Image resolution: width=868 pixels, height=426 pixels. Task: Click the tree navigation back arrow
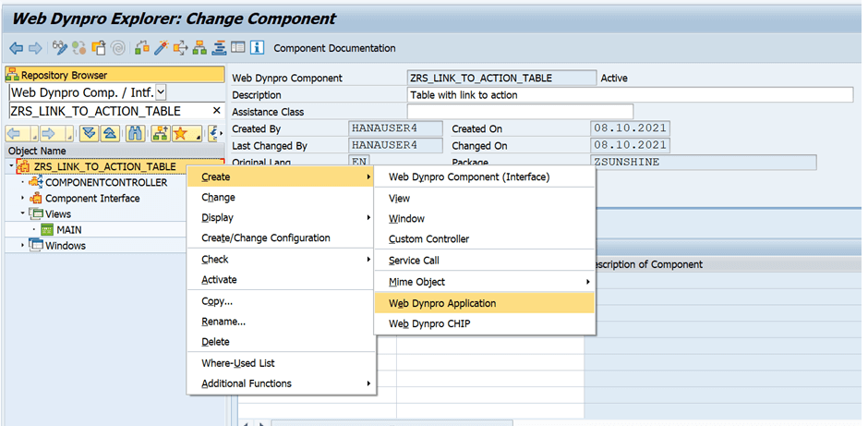15,133
